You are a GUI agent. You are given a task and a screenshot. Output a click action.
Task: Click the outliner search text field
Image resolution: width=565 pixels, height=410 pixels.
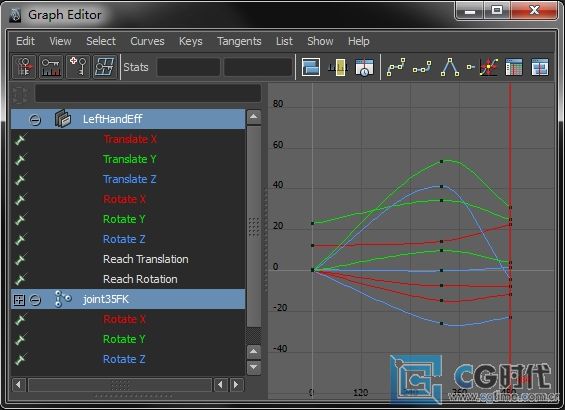point(148,94)
